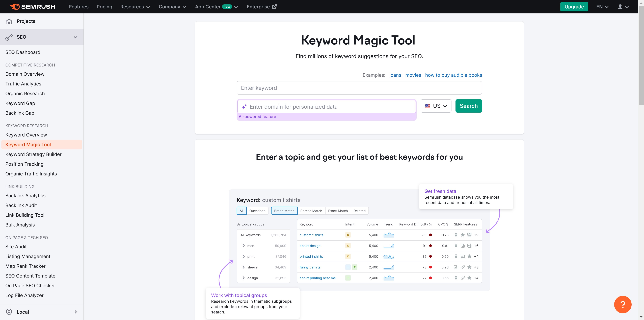
Task: Open Projects via the home icon
Action: pyautogui.click(x=9, y=21)
